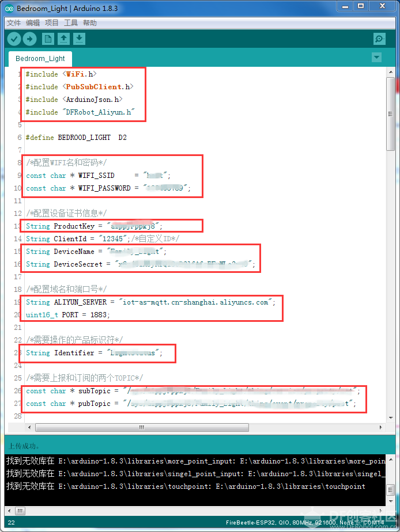400x532 pixels.
Task: Click the editor scroll left arrow
Action: (29, 427)
